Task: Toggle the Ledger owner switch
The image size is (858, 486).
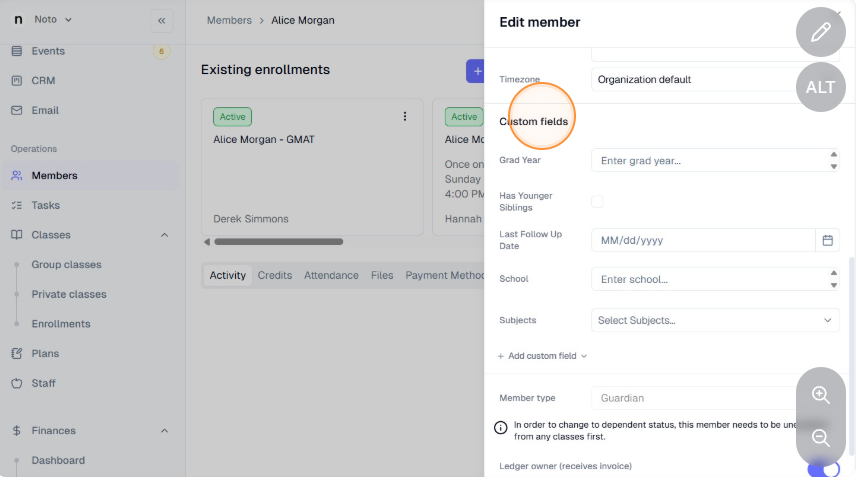Action: (x=824, y=469)
